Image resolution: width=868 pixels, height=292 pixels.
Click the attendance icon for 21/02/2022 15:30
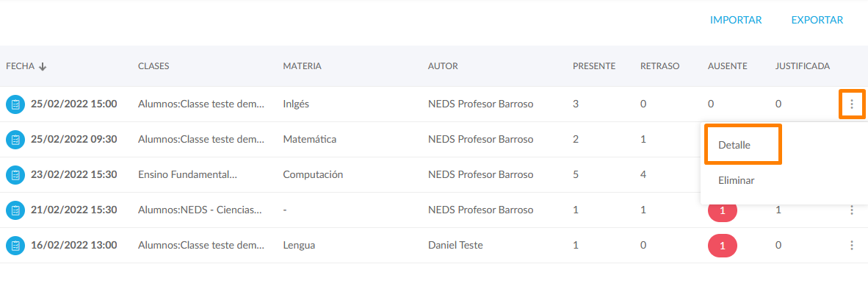(15, 210)
